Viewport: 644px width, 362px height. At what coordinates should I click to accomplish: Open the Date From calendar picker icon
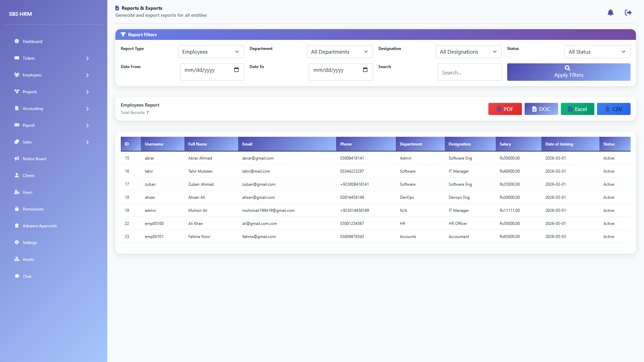point(236,70)
